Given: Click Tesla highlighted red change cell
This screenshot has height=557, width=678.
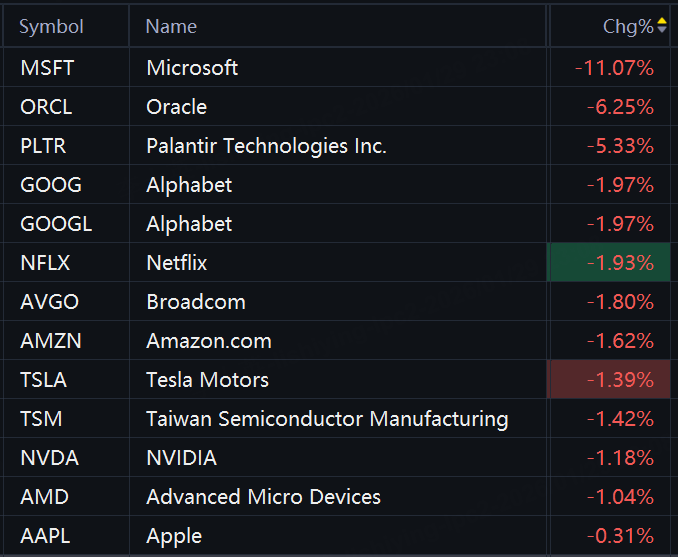Looking at the screenshot, I should point(610,380).
